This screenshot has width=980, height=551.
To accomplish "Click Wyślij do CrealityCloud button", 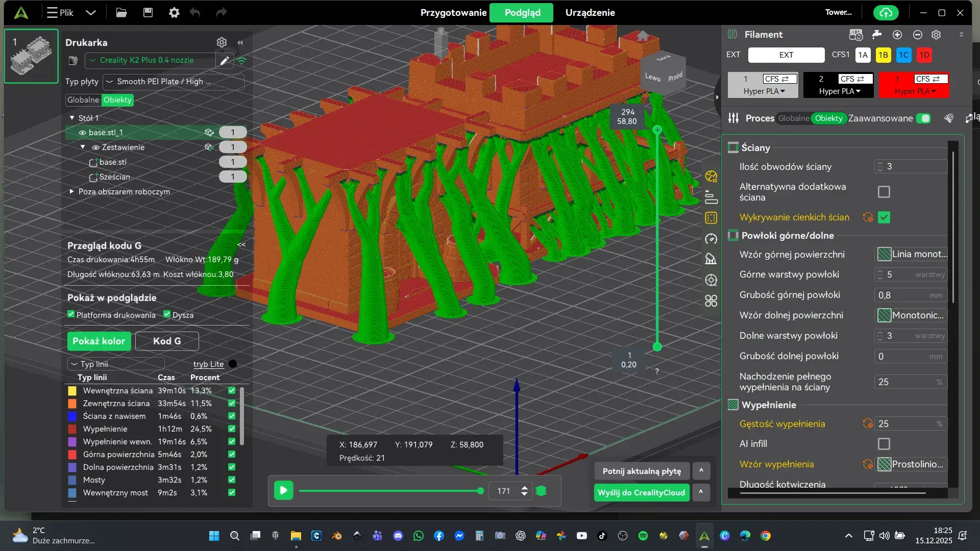I will 641,492.
